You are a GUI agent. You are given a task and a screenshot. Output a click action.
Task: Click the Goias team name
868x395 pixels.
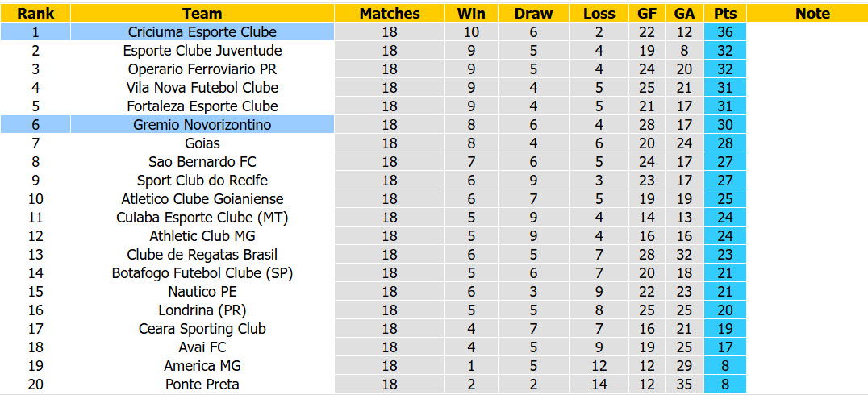click(202, 143)
